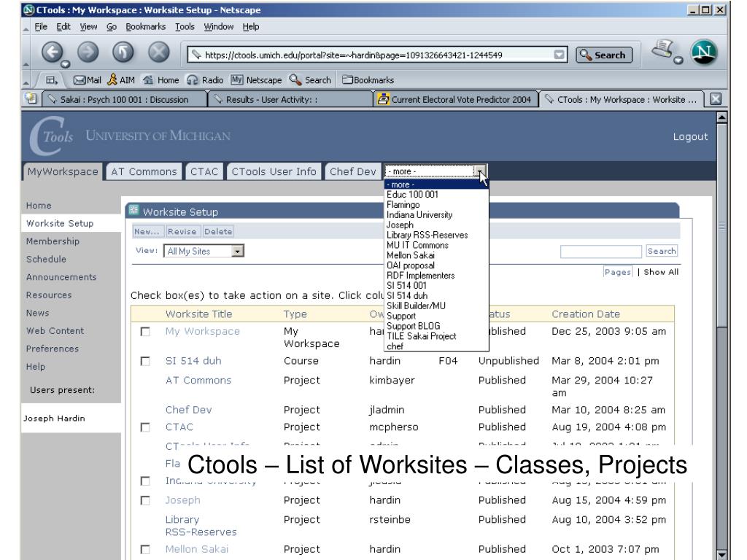Click the URL bar page icon
This screenshot has height=560, width=747.
click(x=196, y=55)
